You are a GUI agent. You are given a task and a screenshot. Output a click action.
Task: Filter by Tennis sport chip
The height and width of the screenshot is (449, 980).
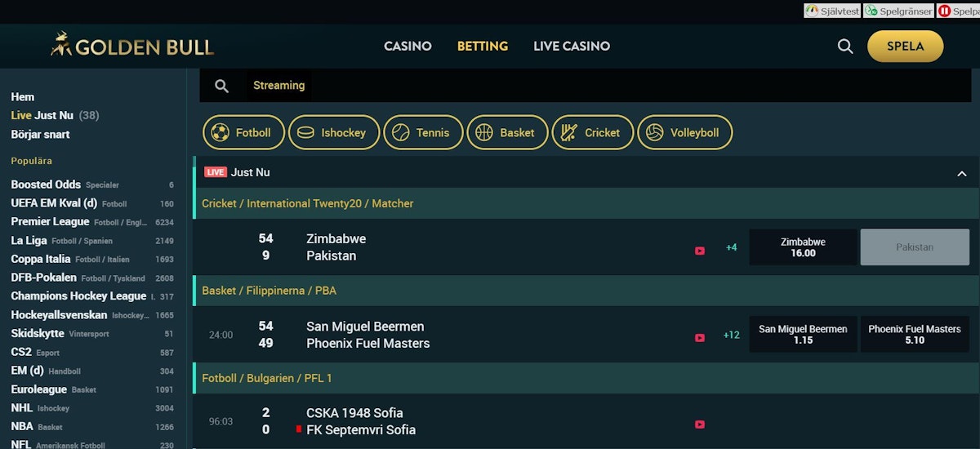[x=423, y=132]
